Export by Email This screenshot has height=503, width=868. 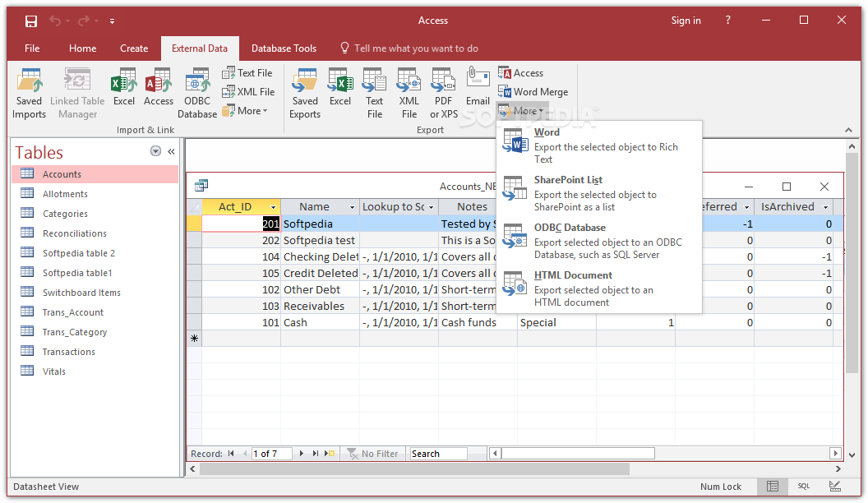click(x=478, y=87)
